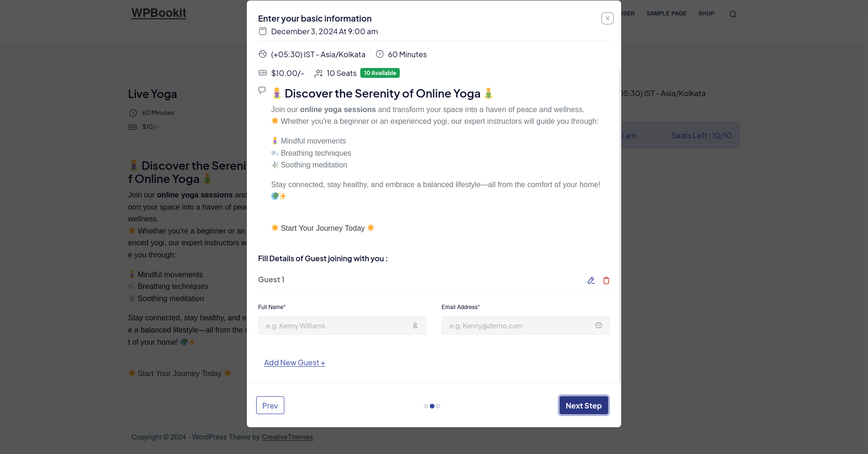Open the Shop menu item
The width and height of the screenshot is (868, 454).
tap(706, 14)
